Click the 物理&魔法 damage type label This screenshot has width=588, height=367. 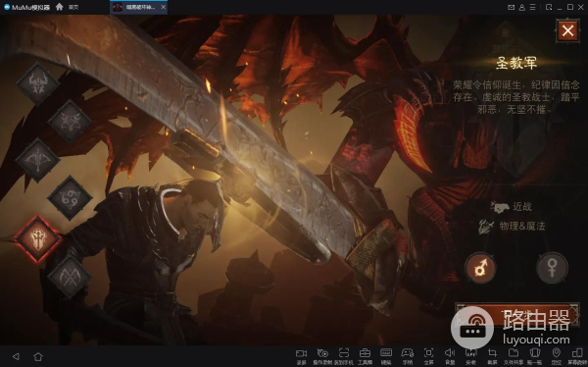pos(522,226)
